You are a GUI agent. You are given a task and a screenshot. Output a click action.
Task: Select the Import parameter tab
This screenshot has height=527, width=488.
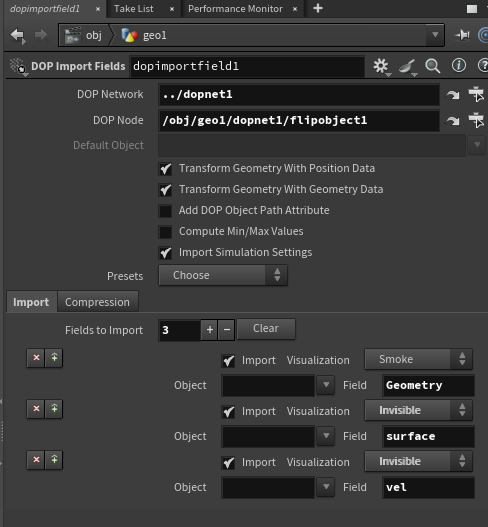tap(31, 302)
